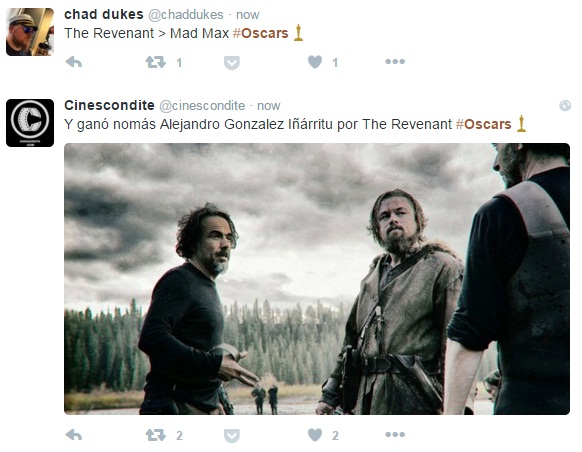Open the 'now' timestamp on chad dukes' tweet

click(248, 15)
